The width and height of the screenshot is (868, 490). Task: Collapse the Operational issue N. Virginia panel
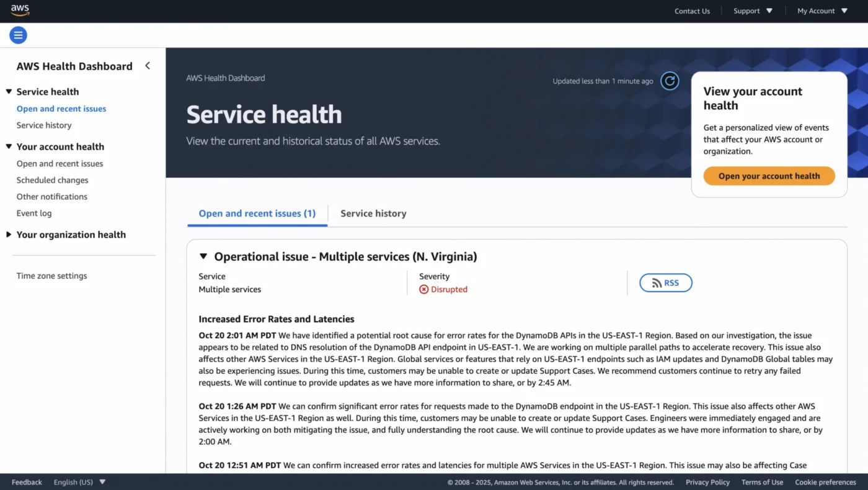(x=203, y=257)
